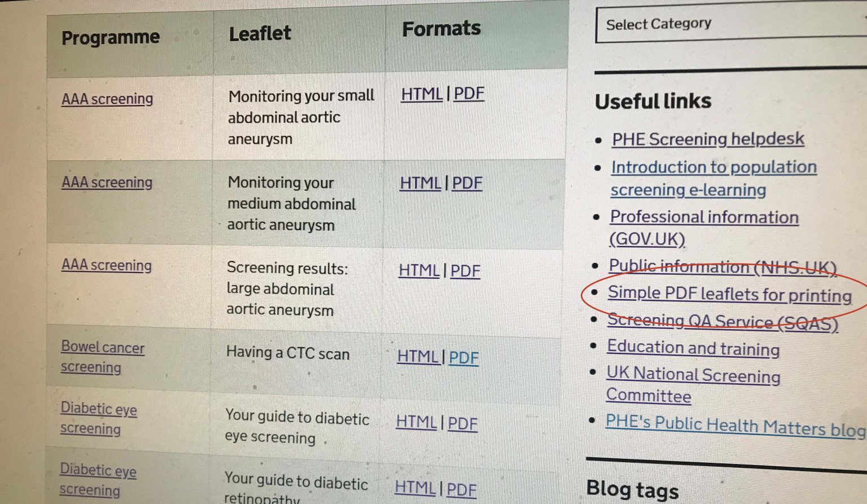Screen dimensions: 867x504
Task: Open PDF for large abdominal aortic aneurysm results
Action: point(465,271)
